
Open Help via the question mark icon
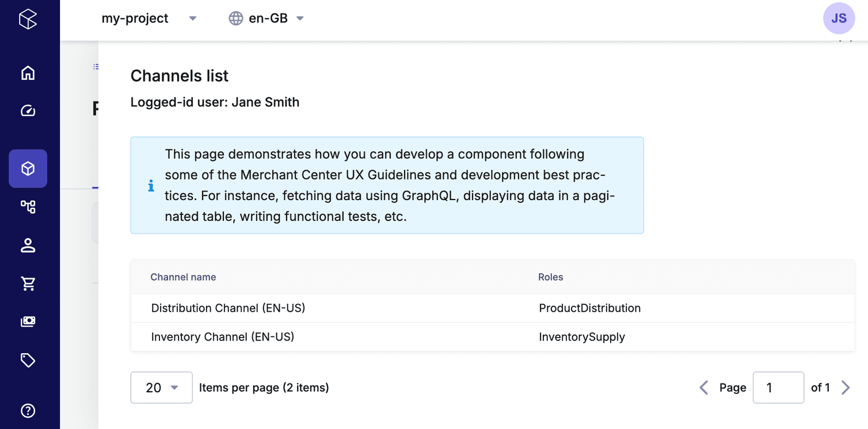point(28,411)
